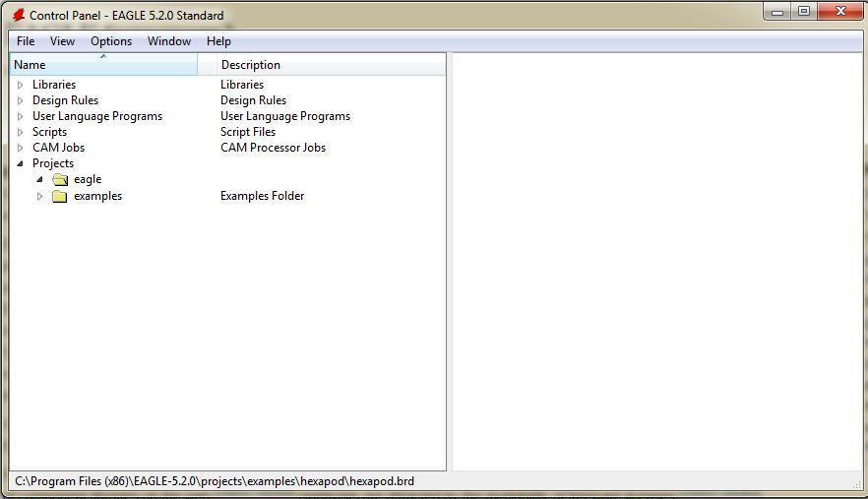Click the examples folder icon
Screen dimensions: 868x499
click(x=60, y=196)
